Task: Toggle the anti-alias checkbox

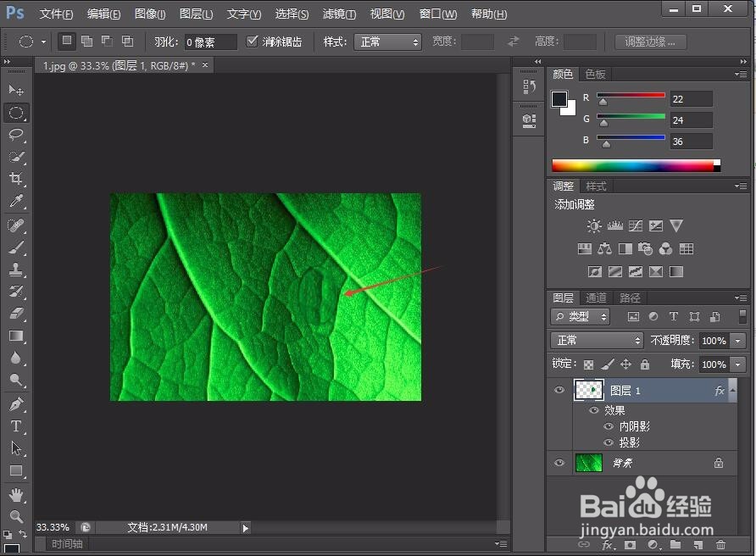Action: pos(252,42)
